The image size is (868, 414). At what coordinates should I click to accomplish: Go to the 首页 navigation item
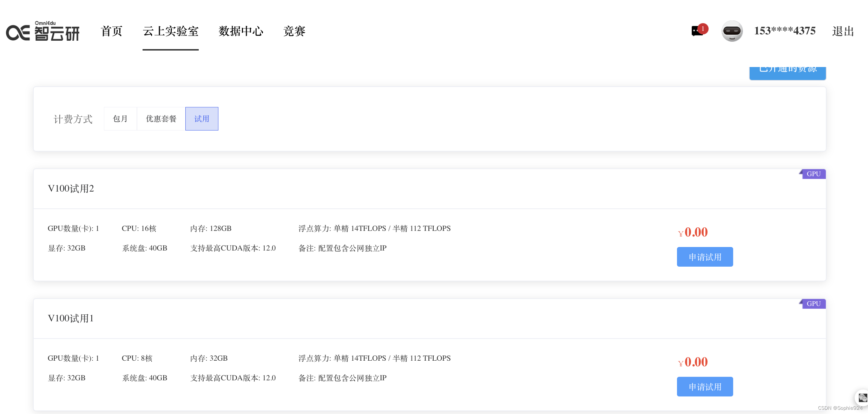(111, 31)
